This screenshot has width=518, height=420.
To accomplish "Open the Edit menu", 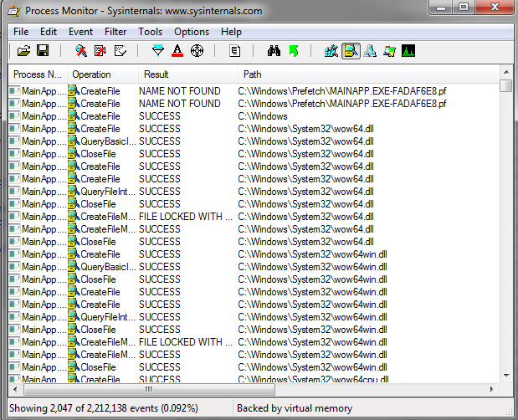I will coord(49,32).
